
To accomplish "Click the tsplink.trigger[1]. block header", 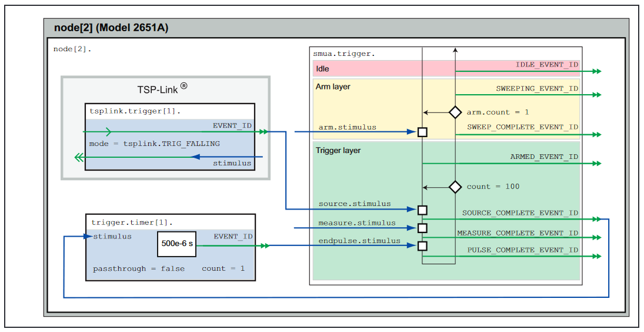I will point(126,111).
